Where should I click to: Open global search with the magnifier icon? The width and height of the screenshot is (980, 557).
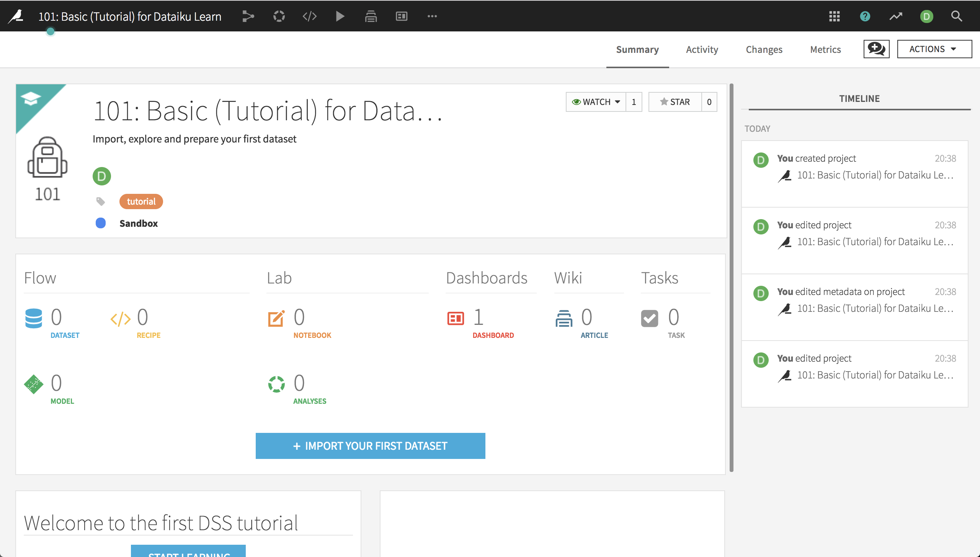tap(956, 16)
